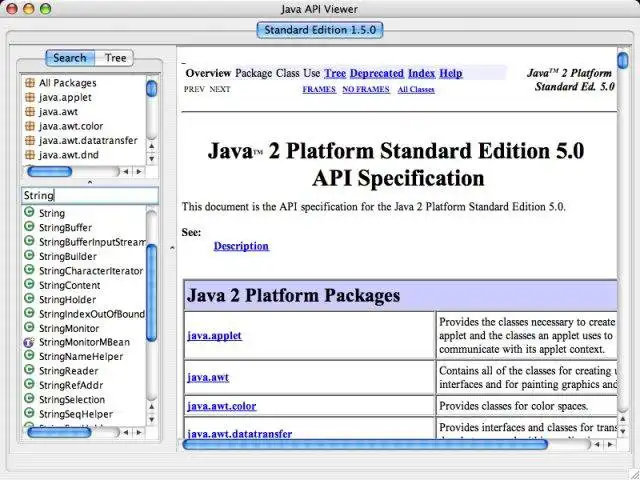Click the class icon beside StringIndexOutOfBound
The height and width of the screenshot is (480, 640).
point(29,313)
